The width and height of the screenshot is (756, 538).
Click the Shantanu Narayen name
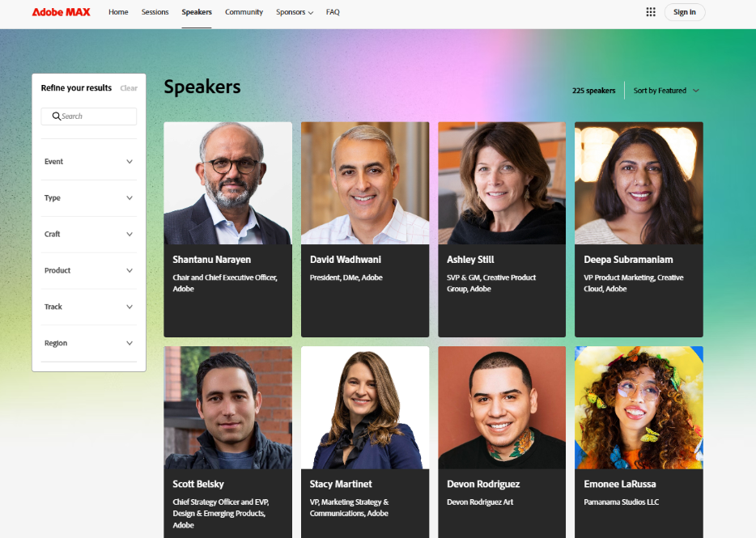coord(211,260)
